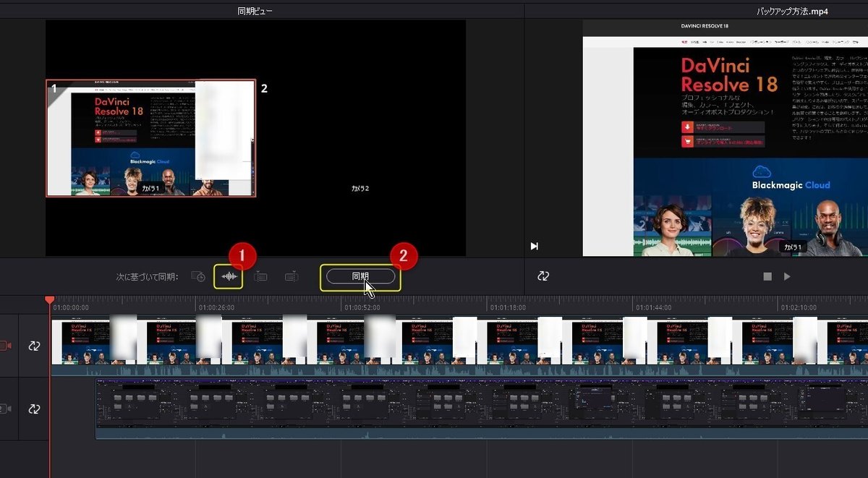This screenshot has height=478, width=868.
Task: Select the カメラ1 angle thumbnail in sync view
Action: (150, 138)
